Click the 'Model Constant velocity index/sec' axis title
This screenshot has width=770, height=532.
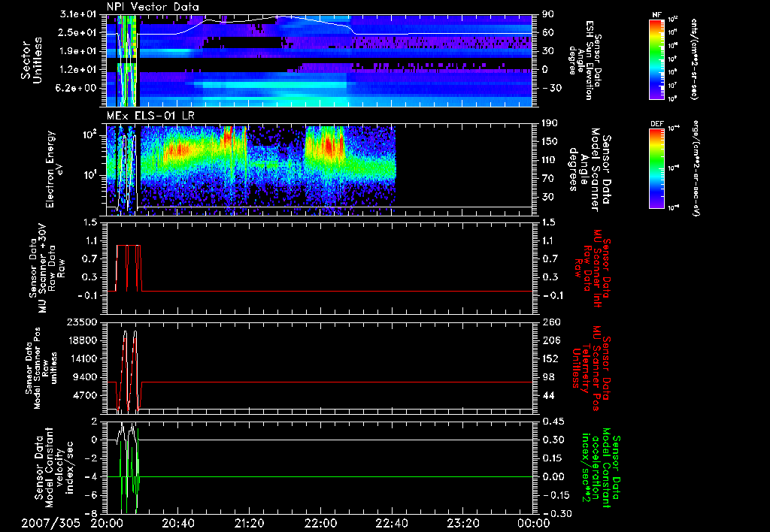tap(54, 467)
